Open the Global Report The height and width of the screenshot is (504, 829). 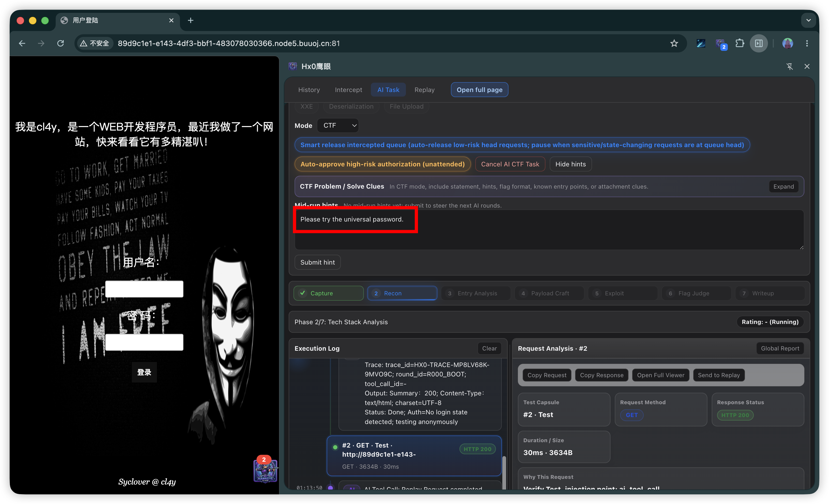(780, 348)
